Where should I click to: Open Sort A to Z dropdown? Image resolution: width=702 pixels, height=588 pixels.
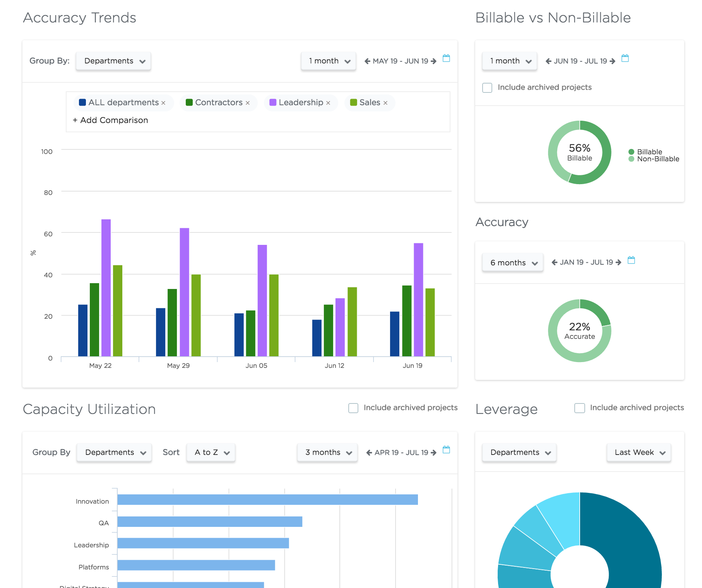pos(211,453)
